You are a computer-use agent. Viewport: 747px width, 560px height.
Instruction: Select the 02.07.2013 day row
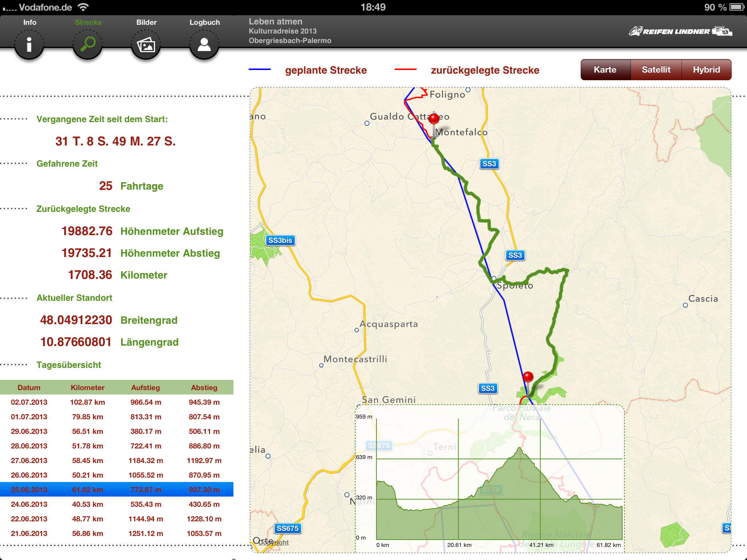click(117, 402)
